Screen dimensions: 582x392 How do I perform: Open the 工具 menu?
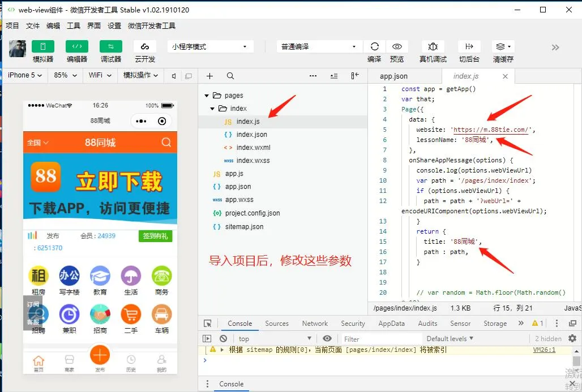[x=74, y=25]
